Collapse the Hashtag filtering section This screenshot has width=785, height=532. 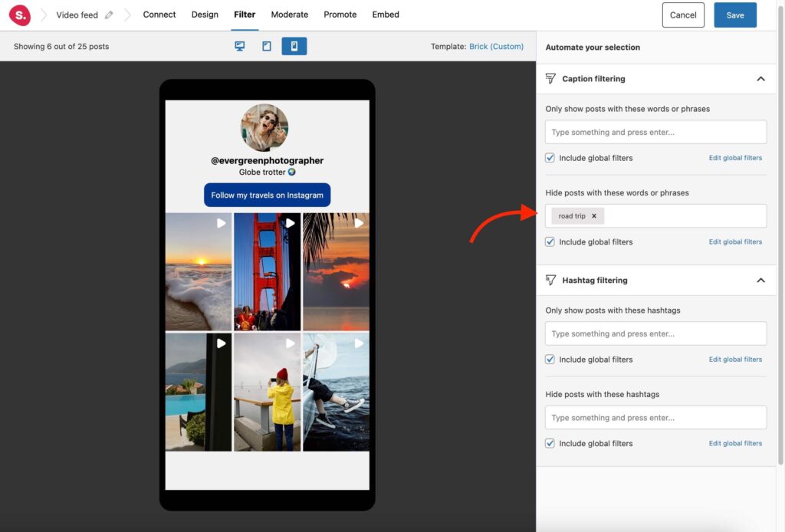pos(760,280)
